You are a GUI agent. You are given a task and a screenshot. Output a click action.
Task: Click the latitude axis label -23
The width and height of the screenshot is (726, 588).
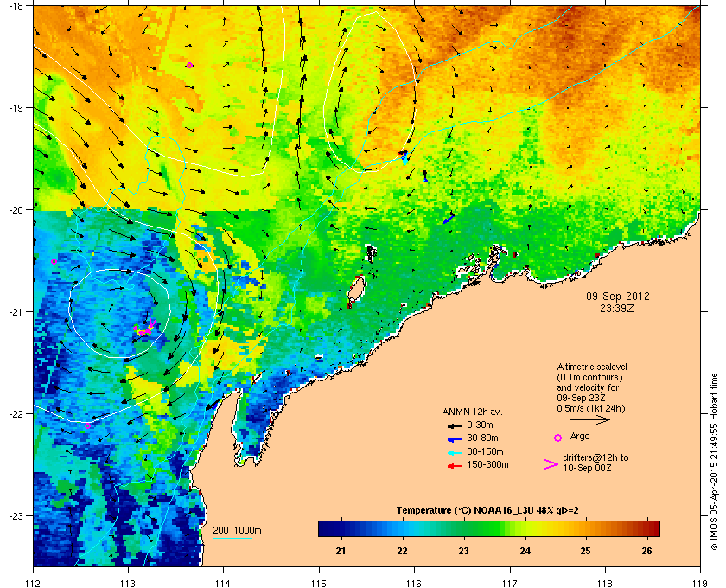[x=16, y=515]
